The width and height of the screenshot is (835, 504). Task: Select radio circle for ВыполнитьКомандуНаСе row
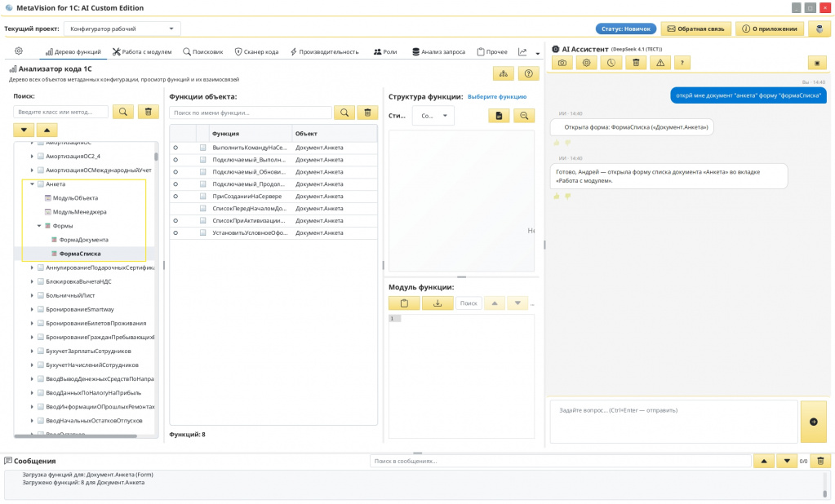point(175,148)
